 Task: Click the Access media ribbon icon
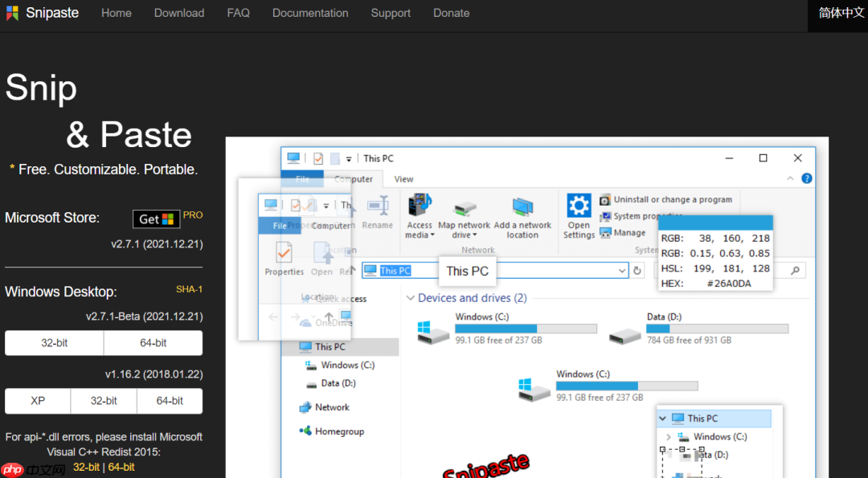(420, 205)
